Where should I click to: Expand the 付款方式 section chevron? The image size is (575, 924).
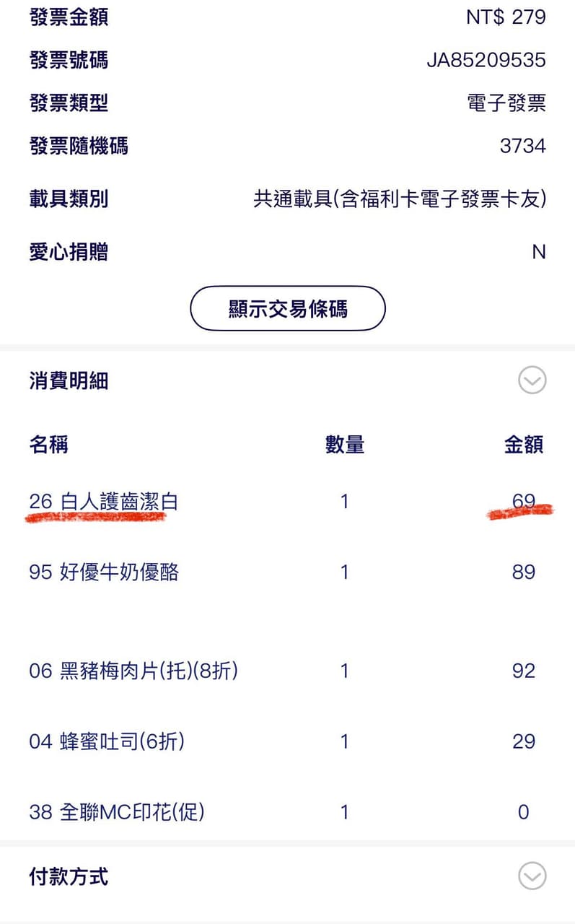coord(532,876)
